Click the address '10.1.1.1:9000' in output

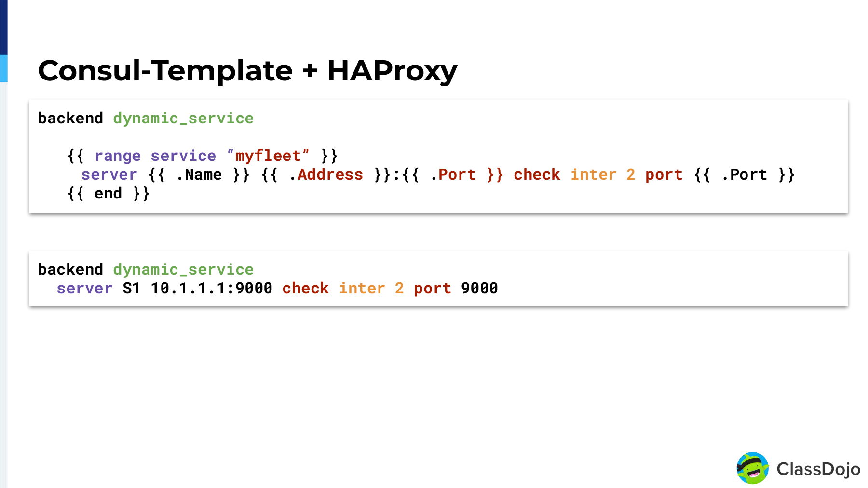point(212,288)
